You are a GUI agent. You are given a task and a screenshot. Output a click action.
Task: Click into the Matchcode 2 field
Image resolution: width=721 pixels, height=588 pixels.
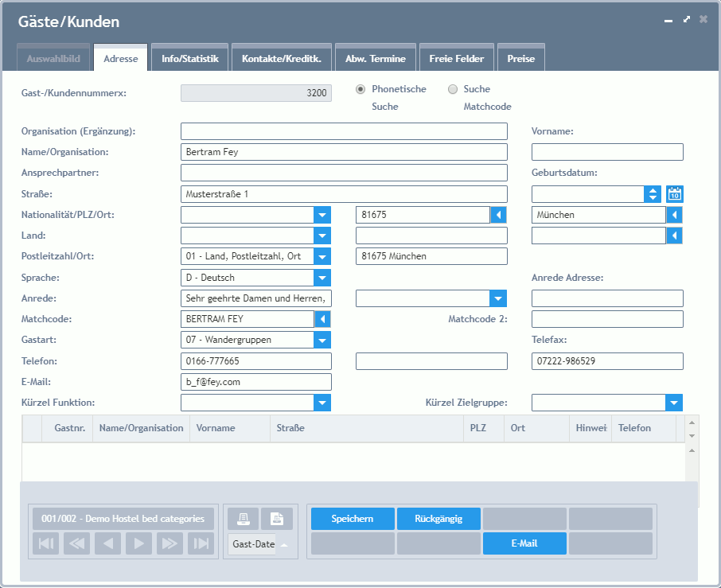[607, 319]
